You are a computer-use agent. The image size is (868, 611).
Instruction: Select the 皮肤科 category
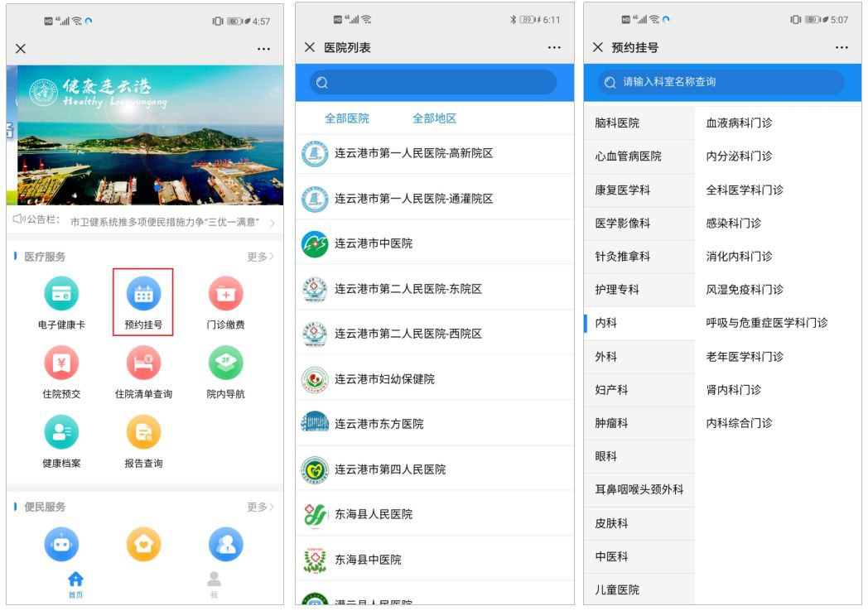639,523
